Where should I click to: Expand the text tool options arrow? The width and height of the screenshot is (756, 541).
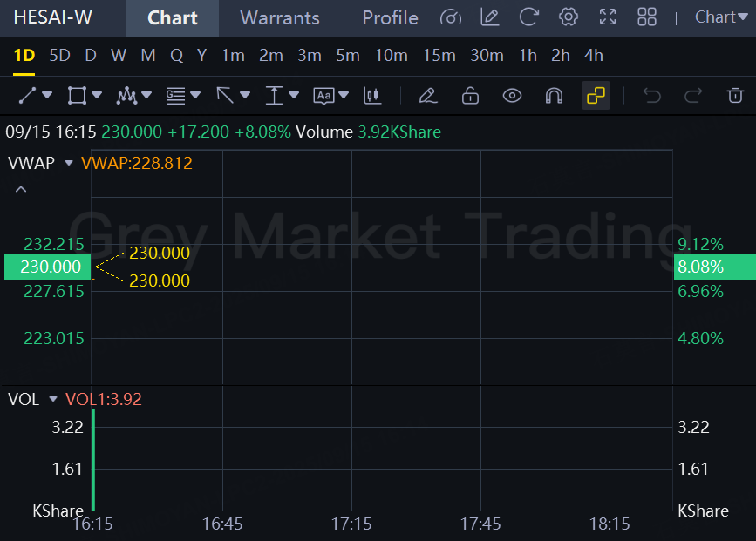344,95
